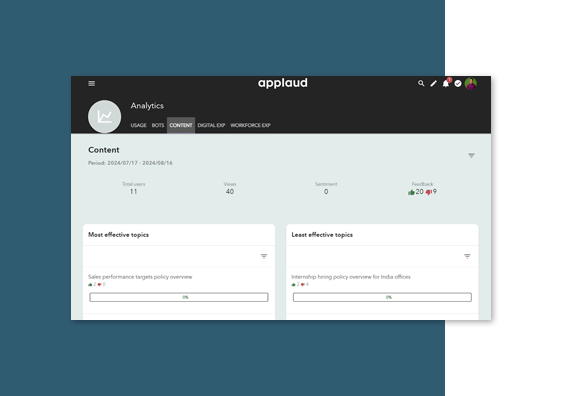Open the WORKFORCE EXP tab

click(250, 125)
